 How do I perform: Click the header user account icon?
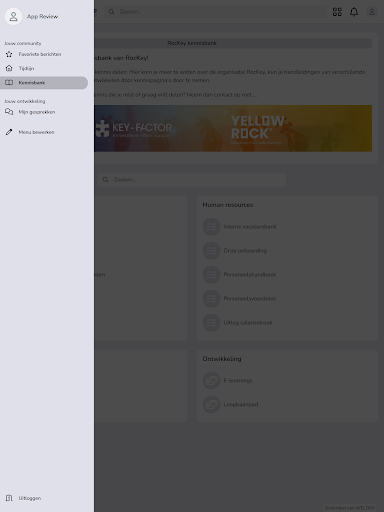pos(372,12)
